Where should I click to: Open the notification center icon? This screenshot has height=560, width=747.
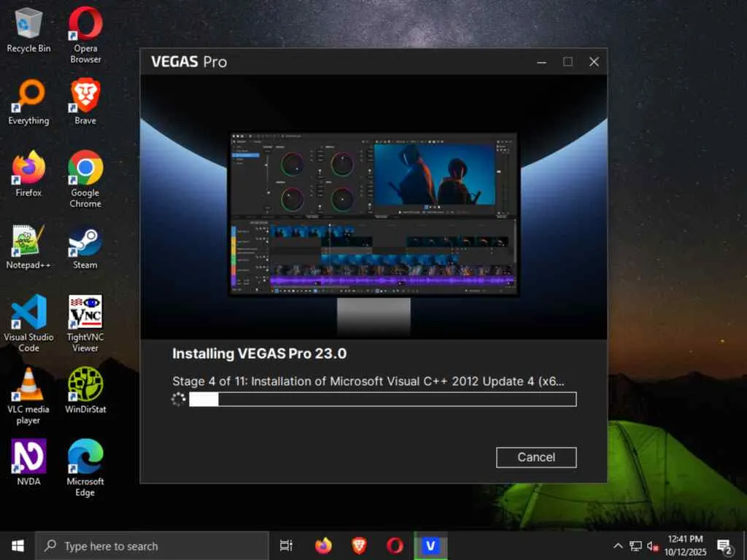click(x=725, y=546)
